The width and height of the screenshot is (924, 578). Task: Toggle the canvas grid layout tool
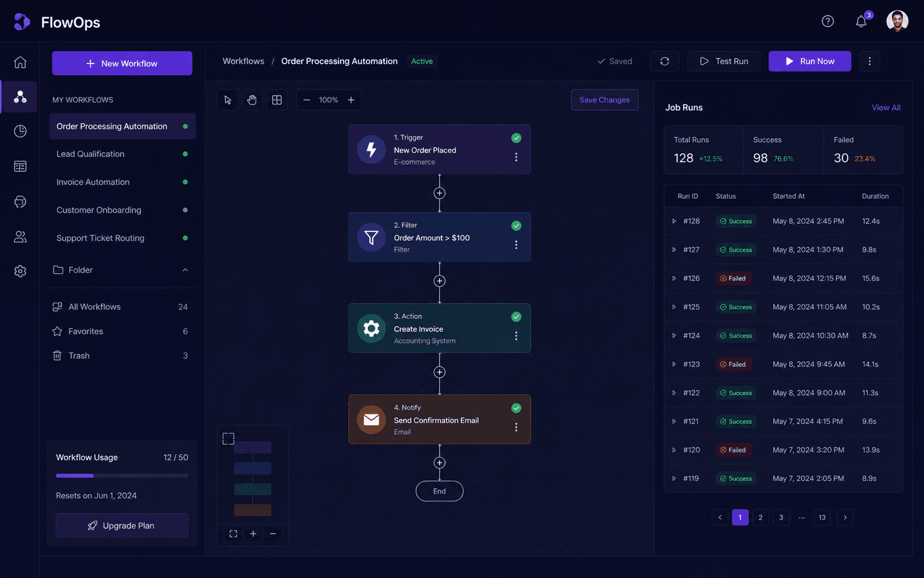[x=277, y=100]
